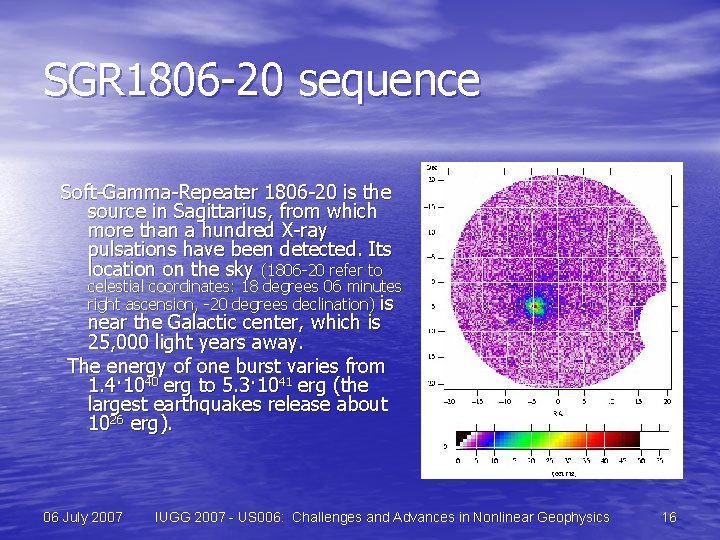Click the text '1.4·10⁴⁰ erg to 5.3·10⁴¹ erg (the'
Screen dimensions: 720x540
(x=228, y=385)
